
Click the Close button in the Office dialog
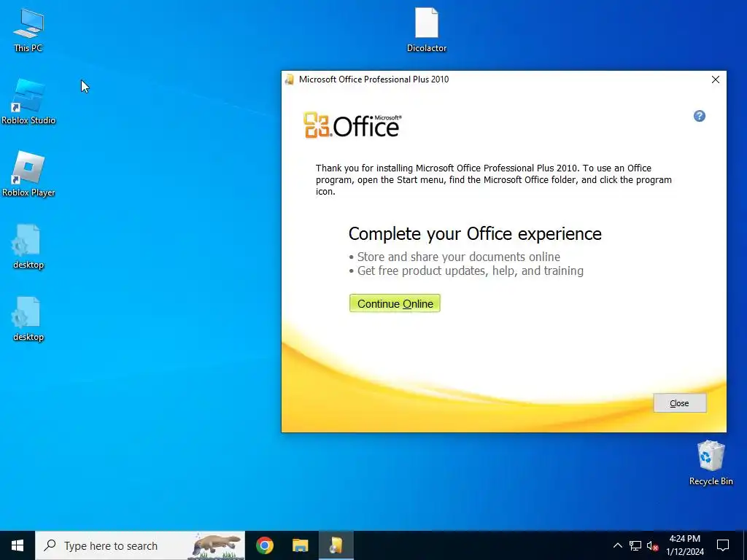click(679, 402)
